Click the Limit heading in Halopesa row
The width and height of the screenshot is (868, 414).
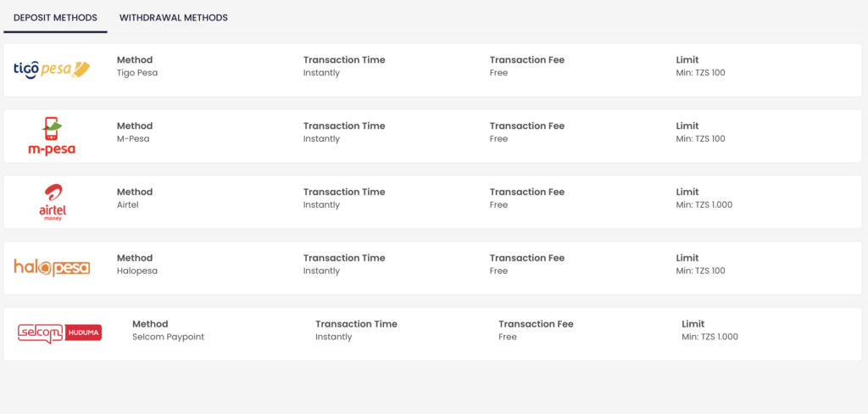(x=687, y=258)
